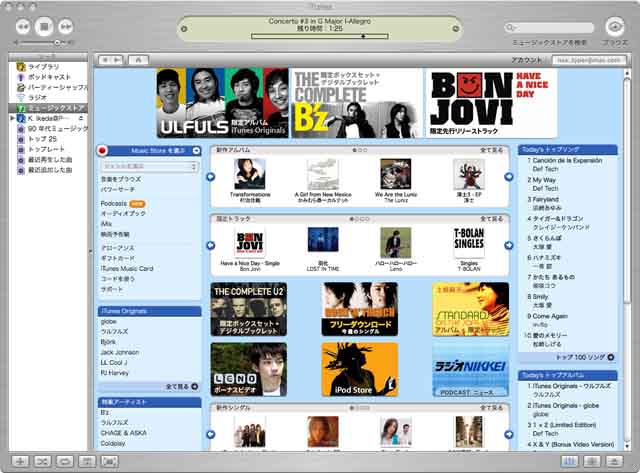
Task: Toggle repeat mode button
Action: 64,462
